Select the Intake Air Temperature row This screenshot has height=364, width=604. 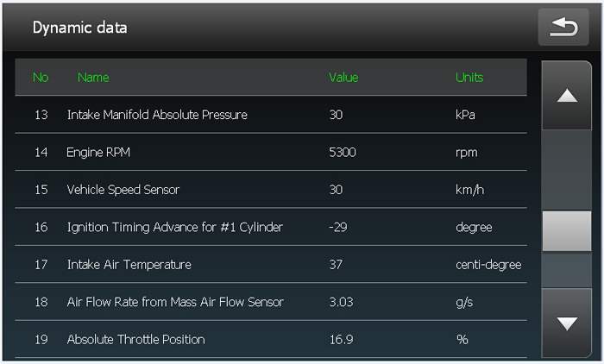pos(271,264)
